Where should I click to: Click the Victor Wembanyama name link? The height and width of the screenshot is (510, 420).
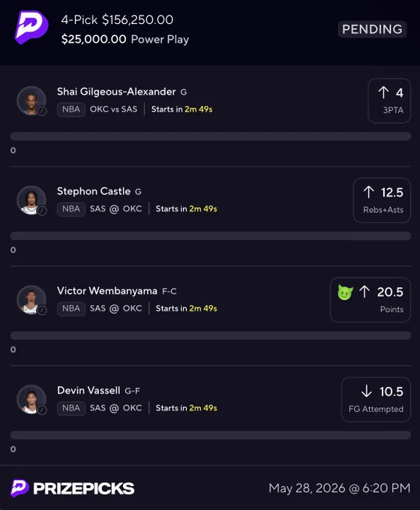107,291
